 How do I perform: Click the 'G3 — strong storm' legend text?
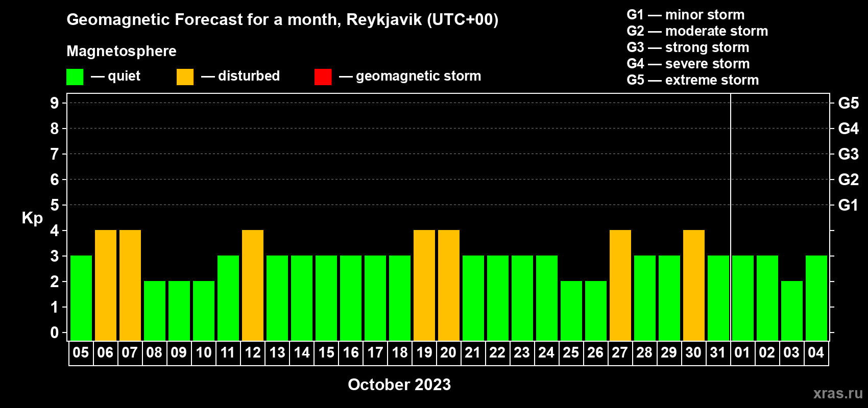click(688, 47)
